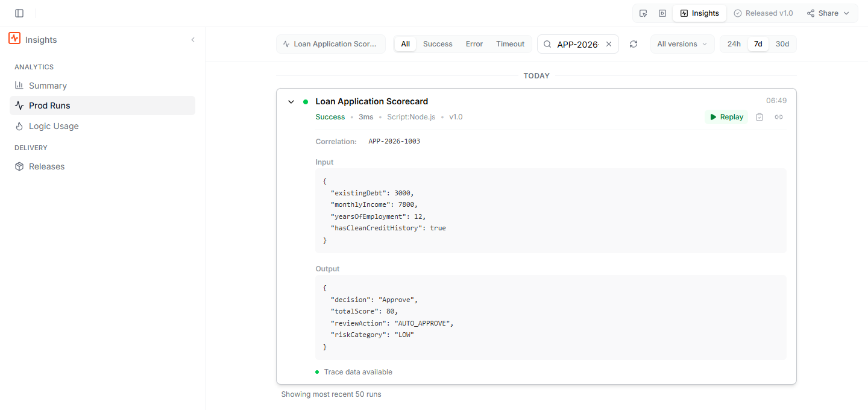The width and height of the screenshot is (868, 410).
Task: Select the 24h time range
Action: click(x=734, y=44)
